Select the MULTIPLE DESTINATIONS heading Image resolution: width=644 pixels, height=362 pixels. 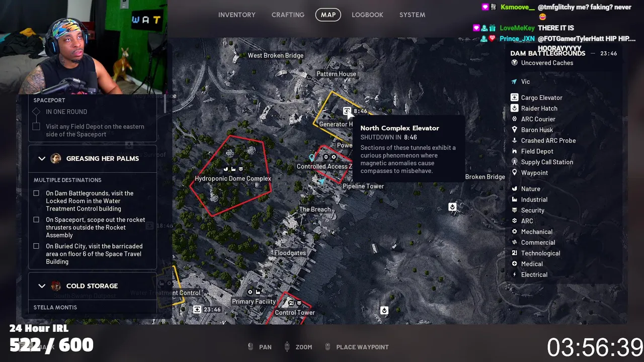point(67,180)
